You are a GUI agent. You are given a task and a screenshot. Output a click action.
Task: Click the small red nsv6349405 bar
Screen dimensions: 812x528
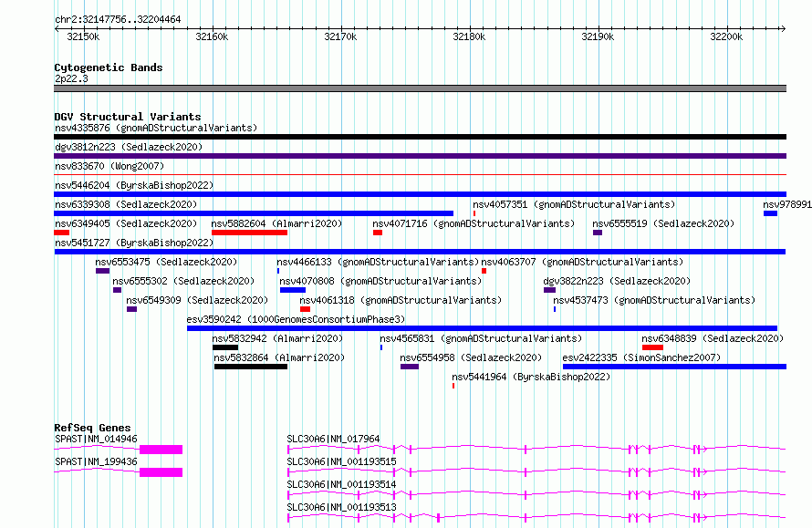click(x=62, y=233)
